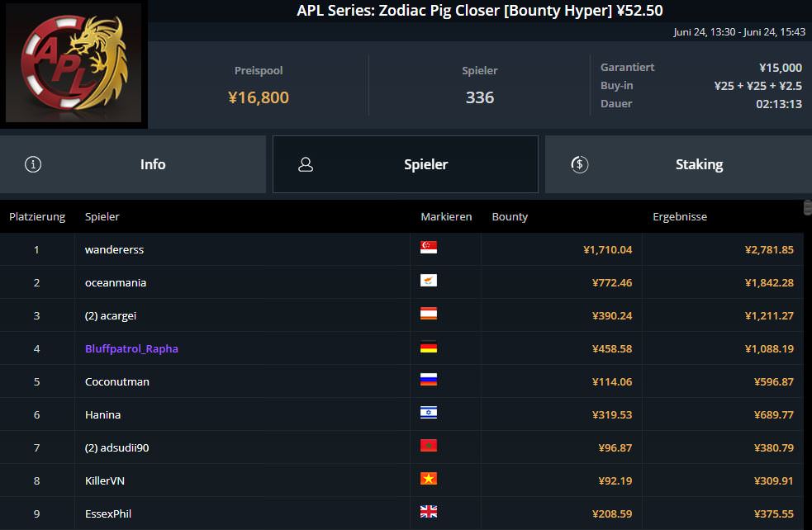Click the Vietnam flag beside KillerVN
Image resolution: width=812 pixels, height=530 pixels.
tap(429, 479)
